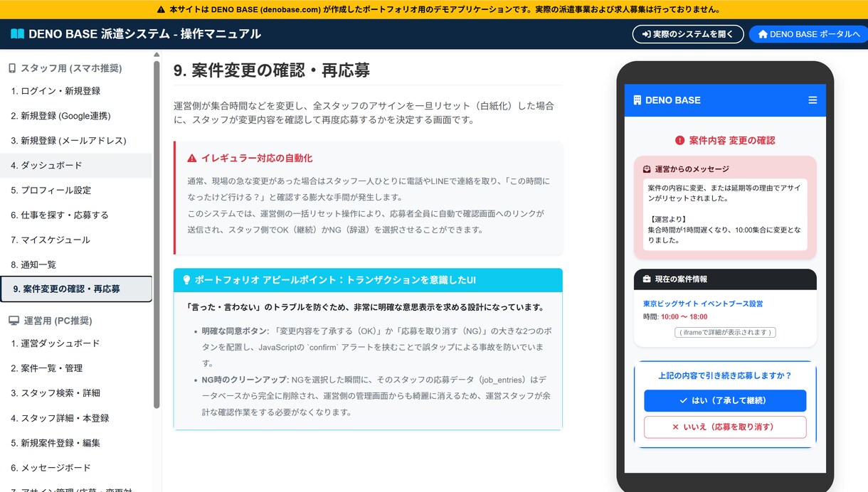This screenshot has width=868, height=492.
Task: Click the smartphone icon next to スタッフ用
Action: coord(12,68)
